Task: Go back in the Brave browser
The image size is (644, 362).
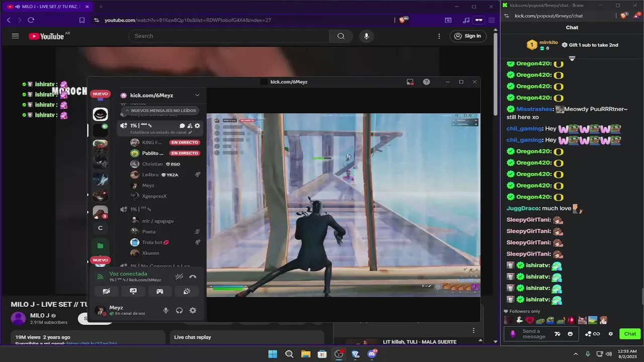Action: click(9, 20)
